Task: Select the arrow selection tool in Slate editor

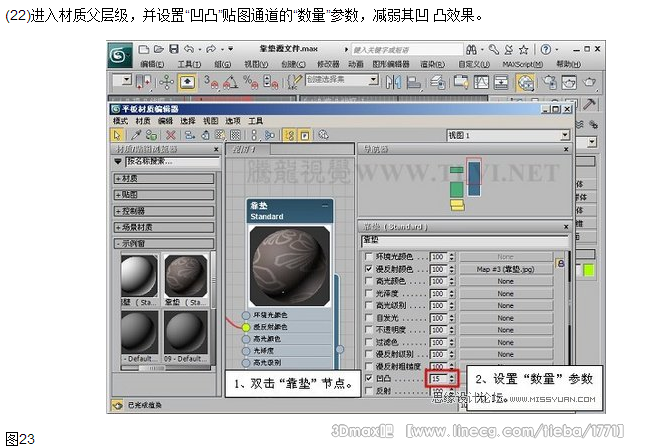Action: pyautogui.click(x=117, y=135)
